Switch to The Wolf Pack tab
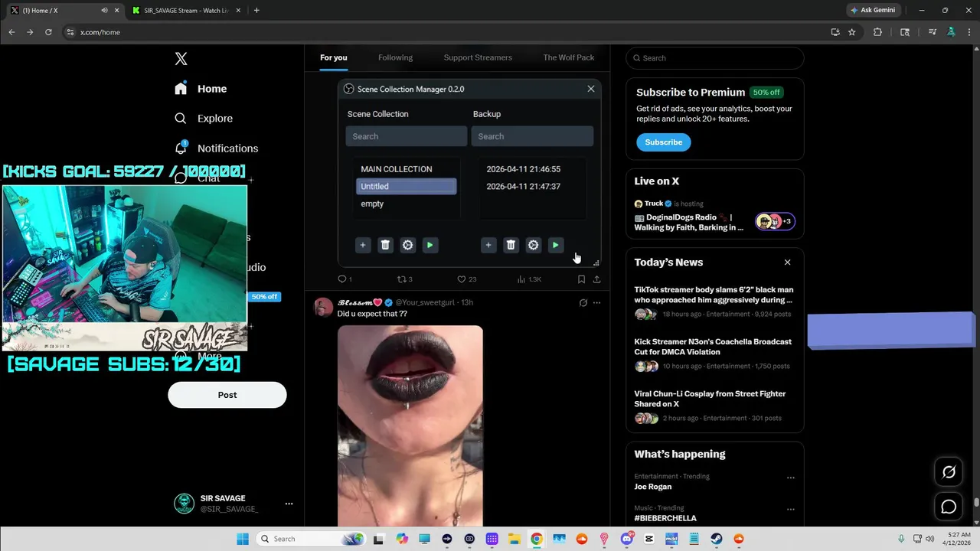 click(x=568, y=57)
